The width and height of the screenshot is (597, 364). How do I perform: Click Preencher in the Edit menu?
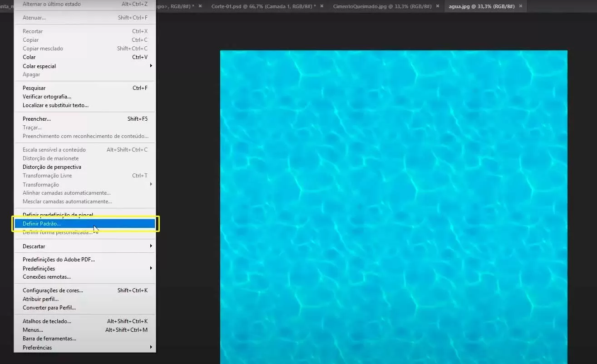click(x=37, y=119)
